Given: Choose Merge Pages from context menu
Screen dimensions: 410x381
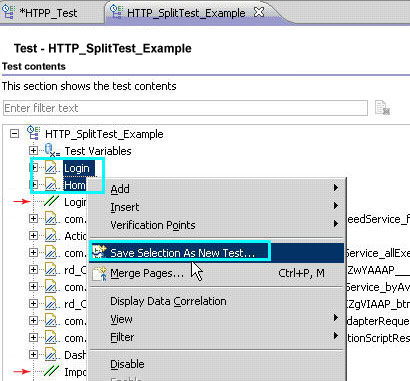Looking at the screenshot, I should pyautogui.click(x=216, y=273).
